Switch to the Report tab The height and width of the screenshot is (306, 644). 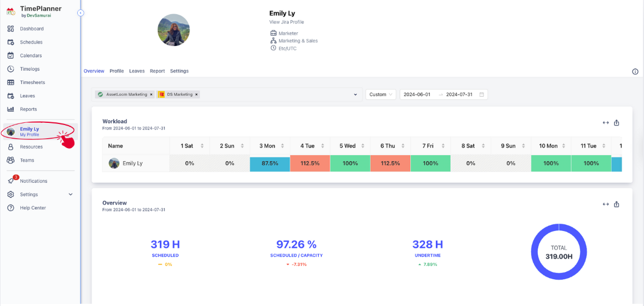(x=157, y=71)
